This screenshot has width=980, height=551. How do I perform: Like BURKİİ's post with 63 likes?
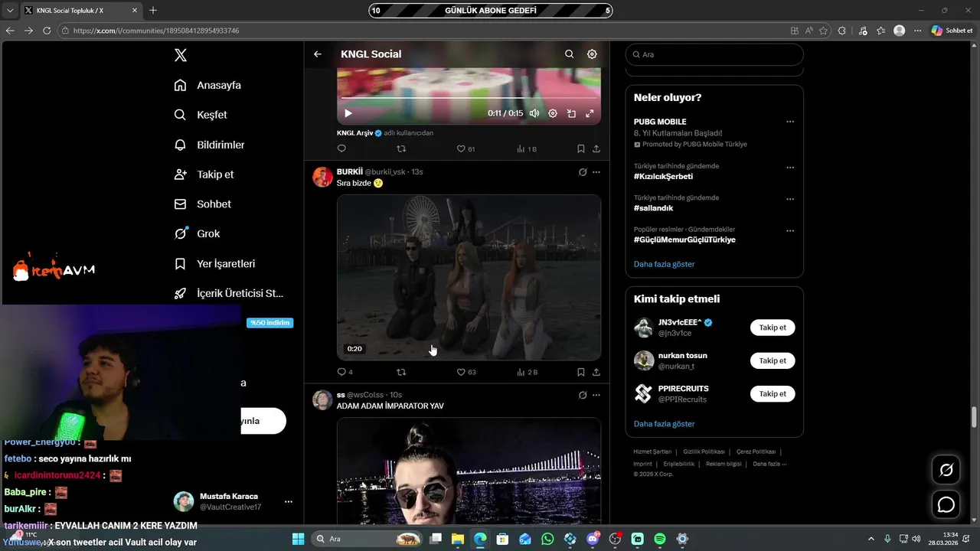[x=466, y=372]
